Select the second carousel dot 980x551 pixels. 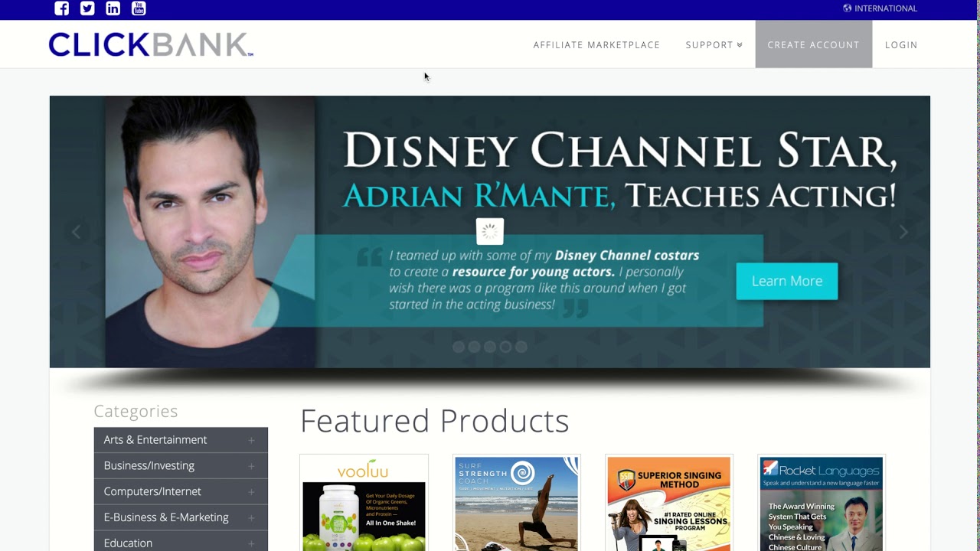[474, 347]
